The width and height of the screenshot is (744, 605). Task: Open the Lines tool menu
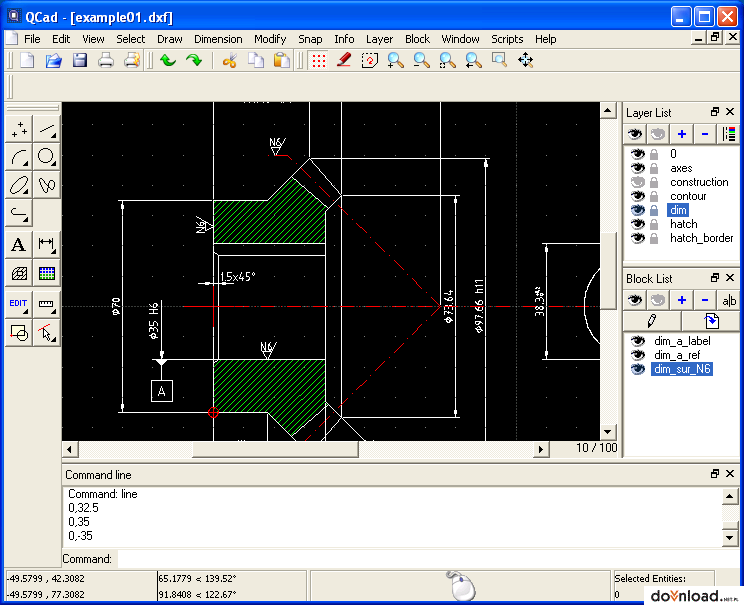(46, 129)
